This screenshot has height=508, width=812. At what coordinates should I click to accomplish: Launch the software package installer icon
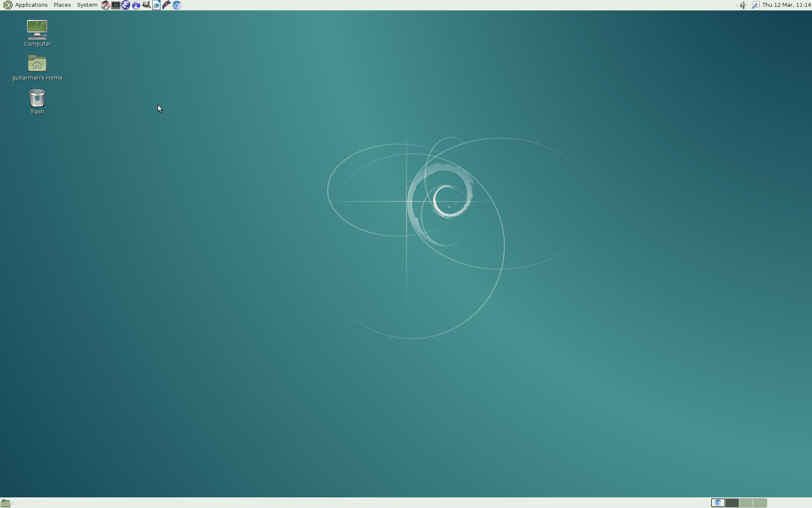(x=105, y=5)
